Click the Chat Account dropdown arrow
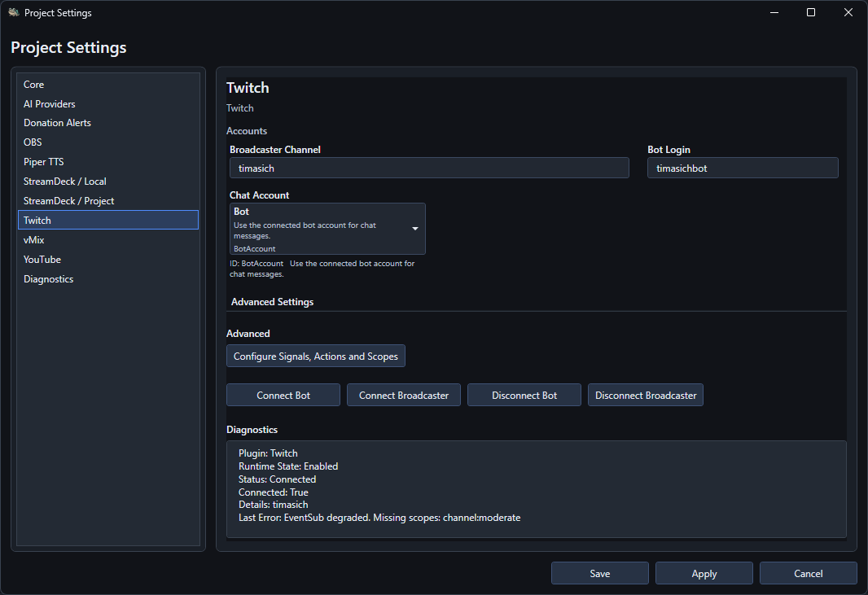 [414, 229]
